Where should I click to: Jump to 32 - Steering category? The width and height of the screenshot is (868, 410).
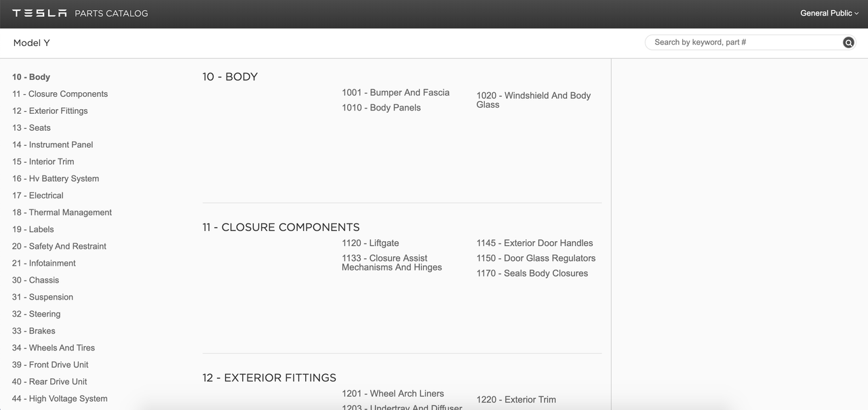pyautogui.click(x=37, y=314)
